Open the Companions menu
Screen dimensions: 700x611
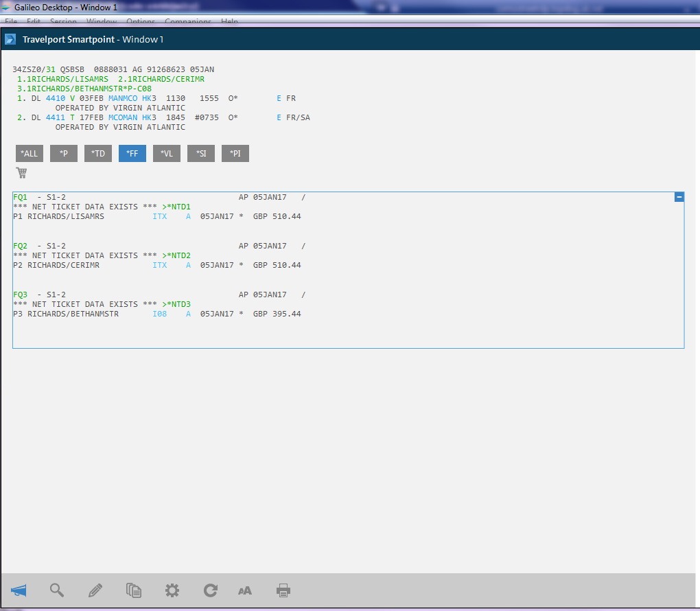[188, 21]
